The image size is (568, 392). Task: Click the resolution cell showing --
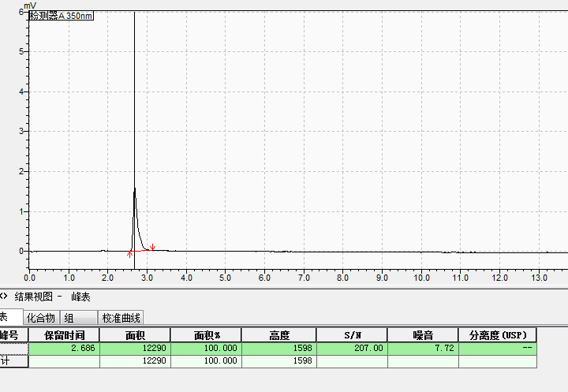(x=498, y=348)
